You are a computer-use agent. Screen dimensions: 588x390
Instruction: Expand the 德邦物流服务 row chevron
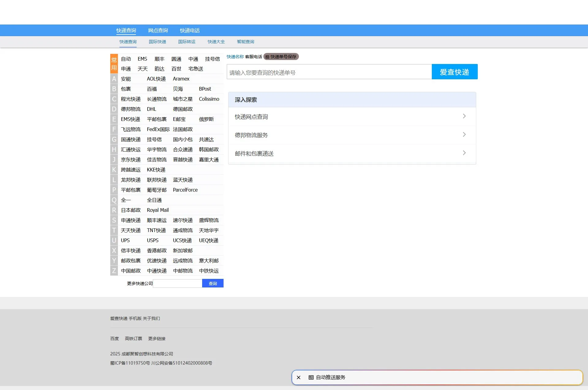[x=464, y=135]
